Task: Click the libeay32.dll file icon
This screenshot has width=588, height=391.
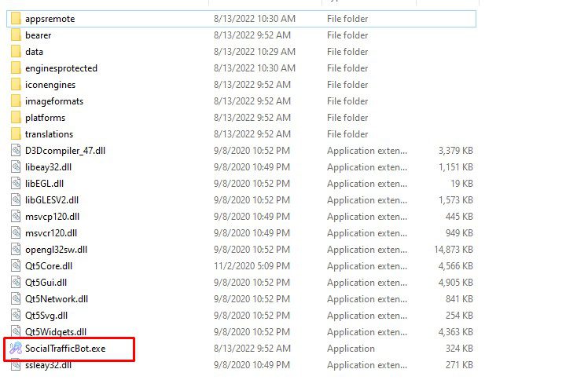Action: (x=16, y=166)
